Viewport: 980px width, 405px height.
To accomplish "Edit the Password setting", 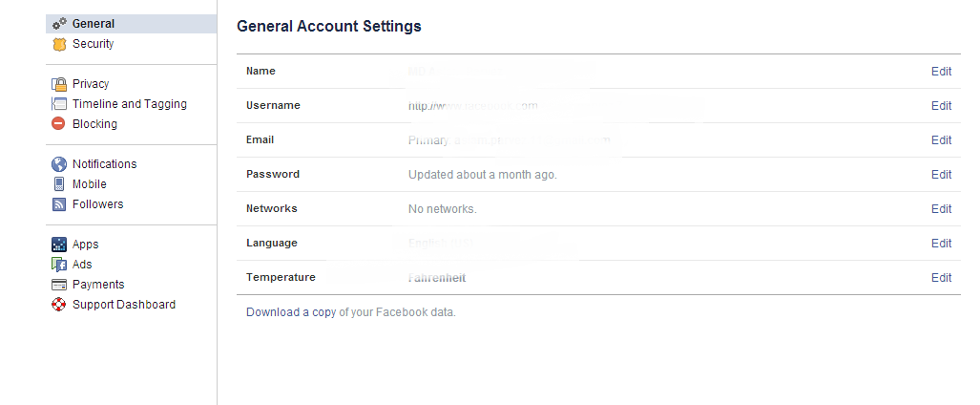I will (x=941, y=175).
